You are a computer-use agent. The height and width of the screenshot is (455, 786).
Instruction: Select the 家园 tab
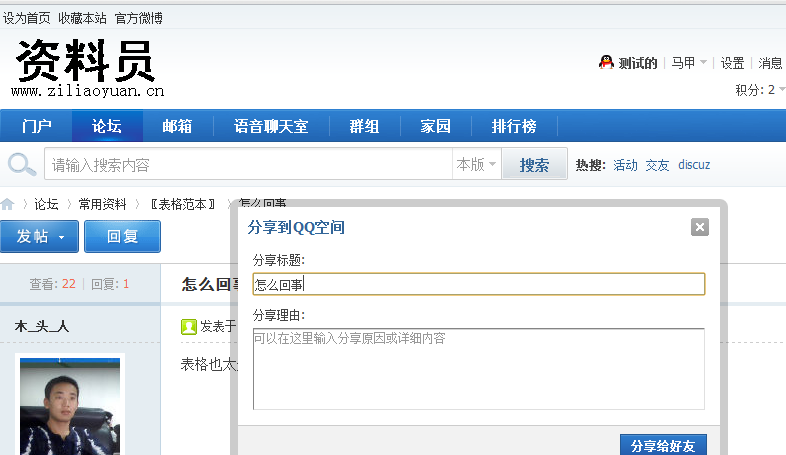point(436,126)
